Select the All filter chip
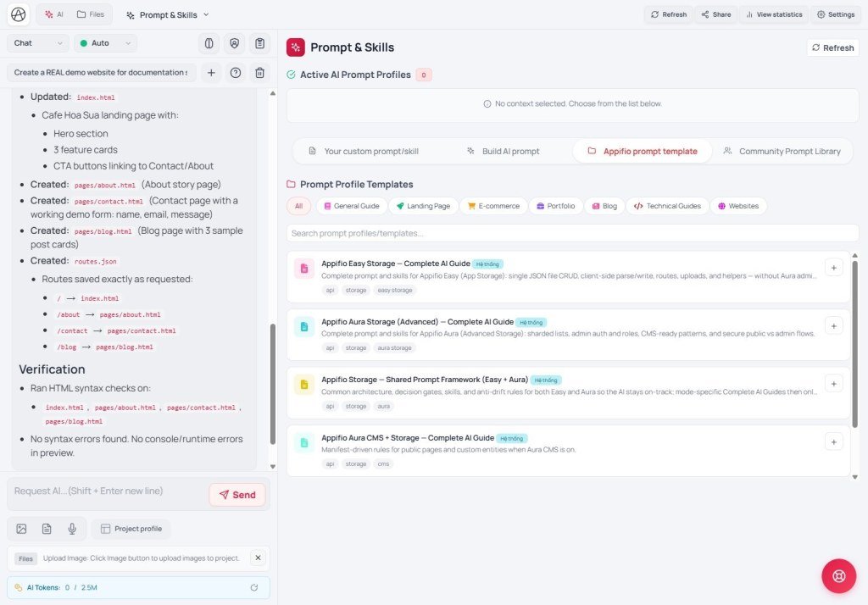The height and width of the screenshot is (605, 868). (299, 206)
